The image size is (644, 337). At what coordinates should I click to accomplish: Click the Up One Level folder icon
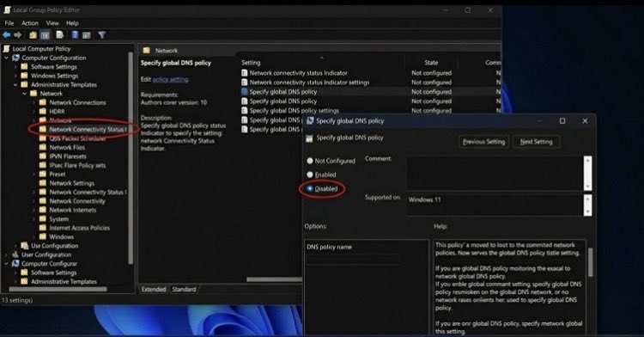(x=33, y=35)
